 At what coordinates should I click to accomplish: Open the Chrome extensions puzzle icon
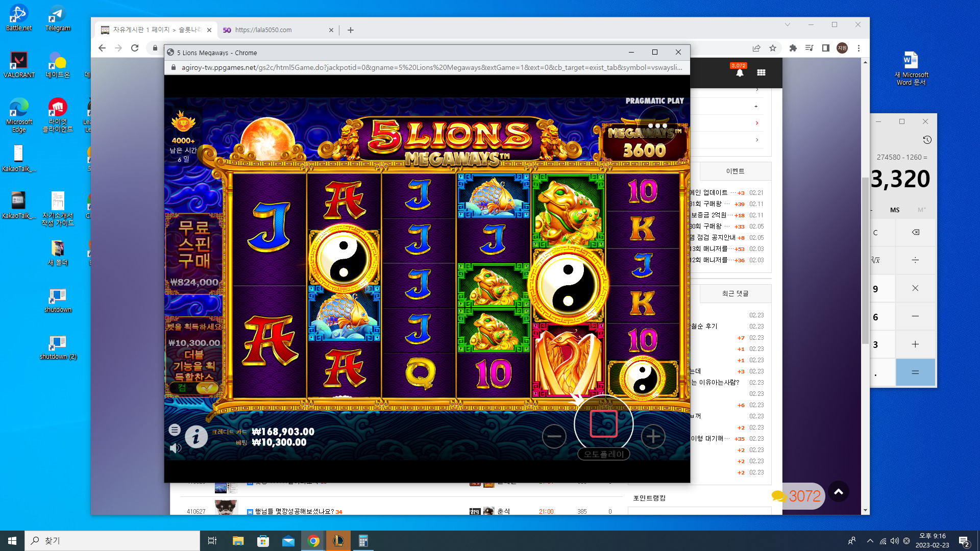(793, 48)
